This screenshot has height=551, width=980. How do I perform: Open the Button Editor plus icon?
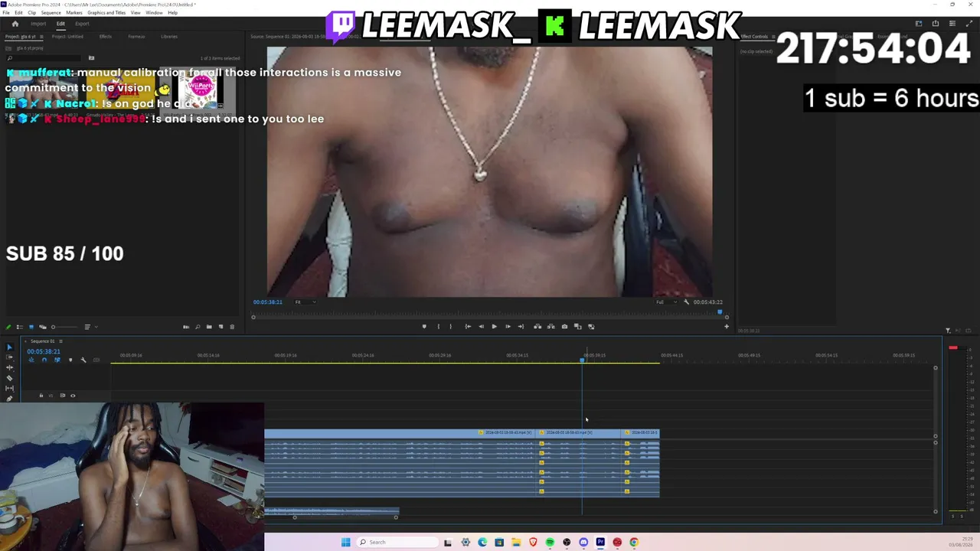[727, 327]
